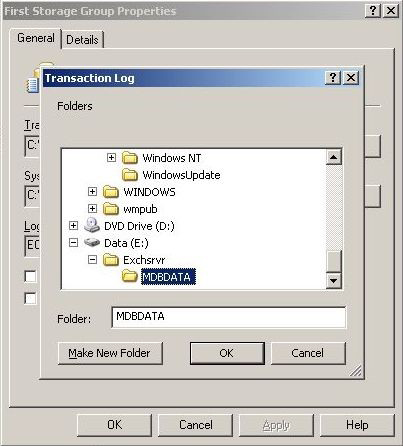Click the WINDOWS folder icon
This screenshot has height=446, width=403.
click(x=111, y=192)
